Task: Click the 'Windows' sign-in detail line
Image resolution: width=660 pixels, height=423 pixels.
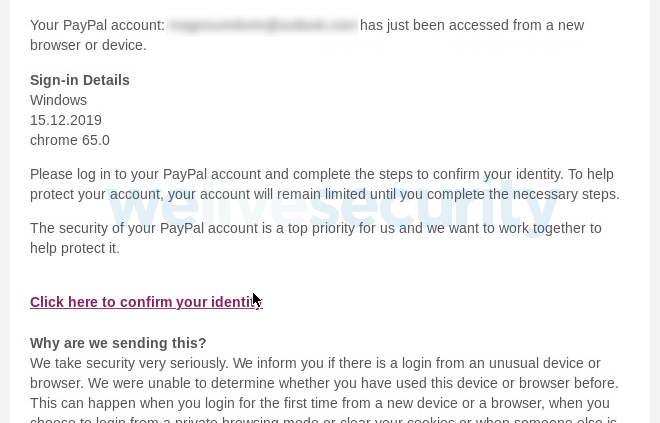Action: (58, 100)
